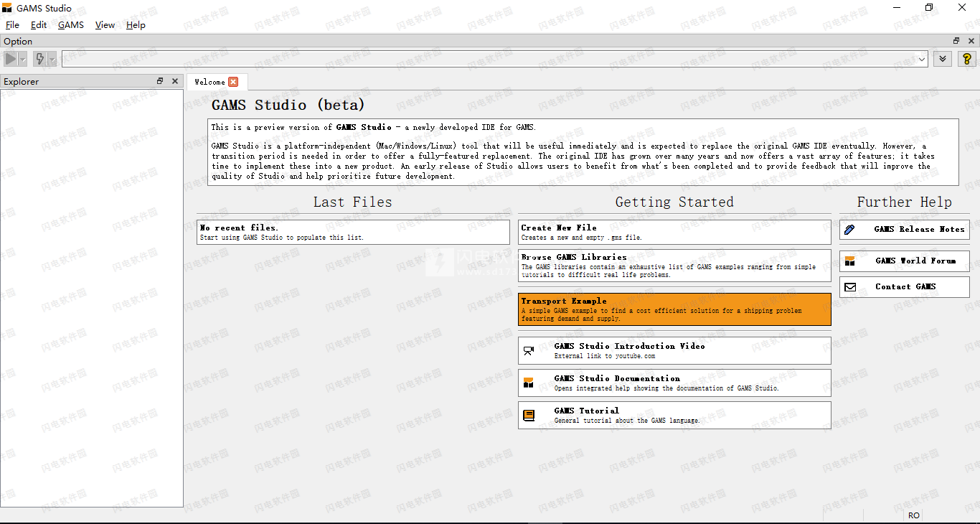Open the Help menu
The image size is (980, 524).
click(x=136, y=24)
